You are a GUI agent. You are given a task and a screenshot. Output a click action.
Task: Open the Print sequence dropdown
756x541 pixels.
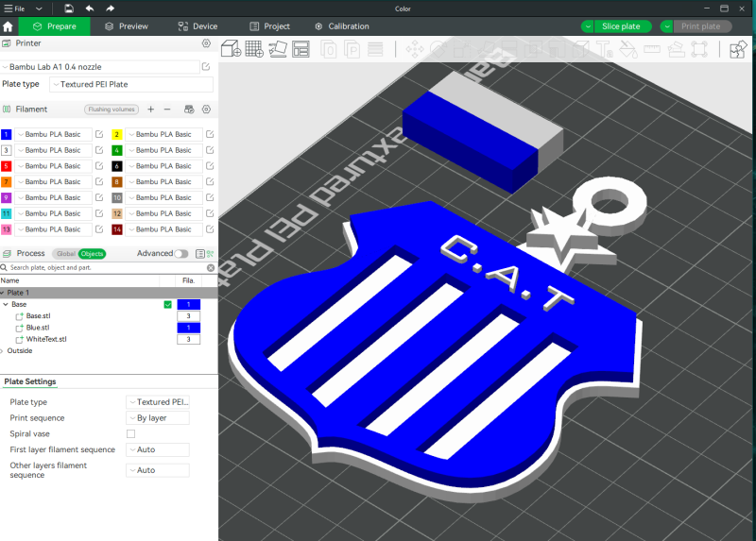tap(158, 418)
